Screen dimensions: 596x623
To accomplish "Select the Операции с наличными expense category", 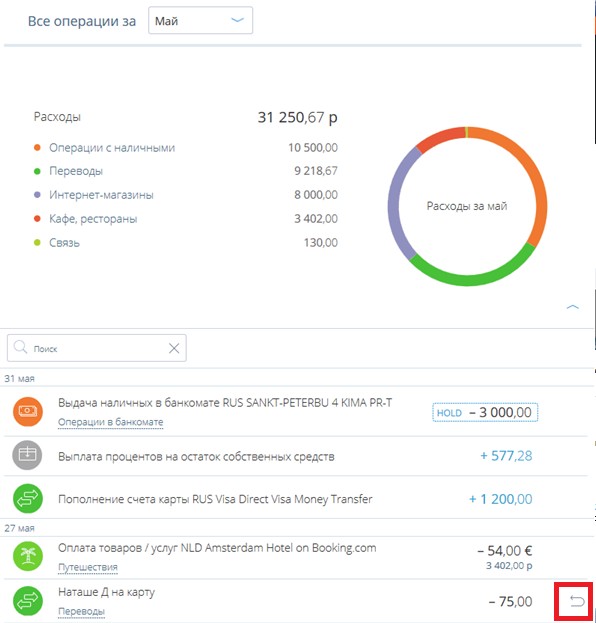I will (112, 148).
